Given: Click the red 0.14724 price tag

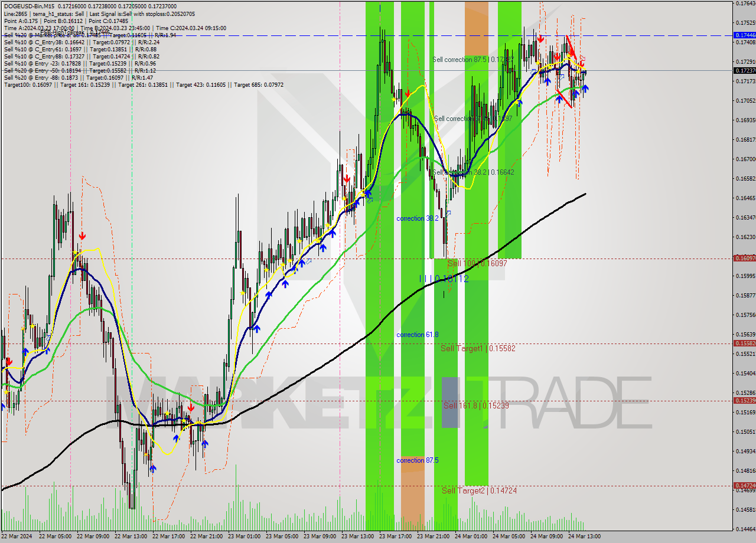Looking at the screenshot, I should (x=744, y=485).
